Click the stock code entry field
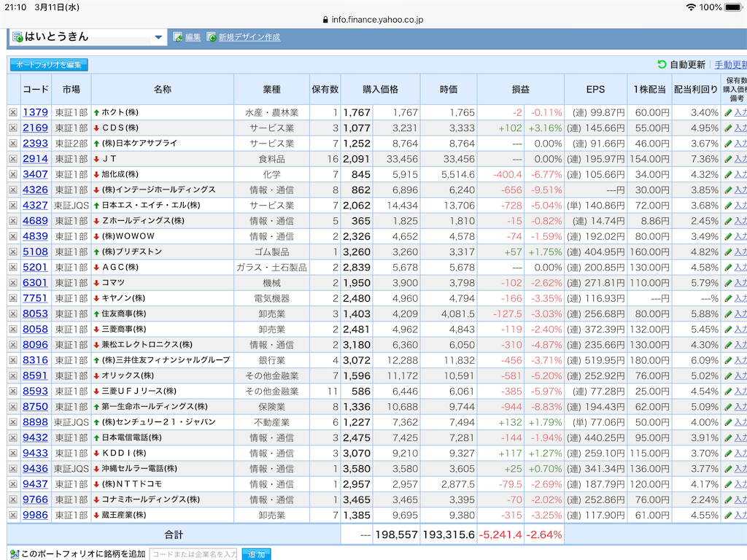The width and height of the screenshot is (747, 560). pyautogui.click(x=194, y=554)
